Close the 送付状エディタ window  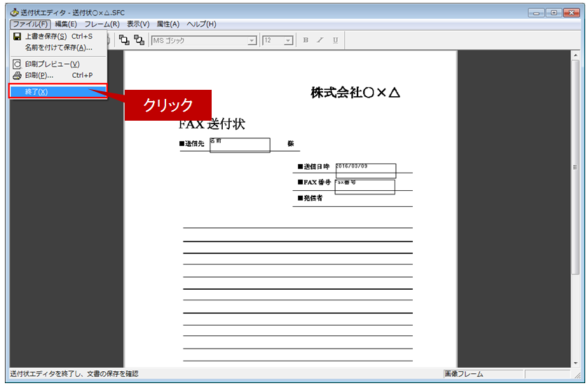(572, 13)
